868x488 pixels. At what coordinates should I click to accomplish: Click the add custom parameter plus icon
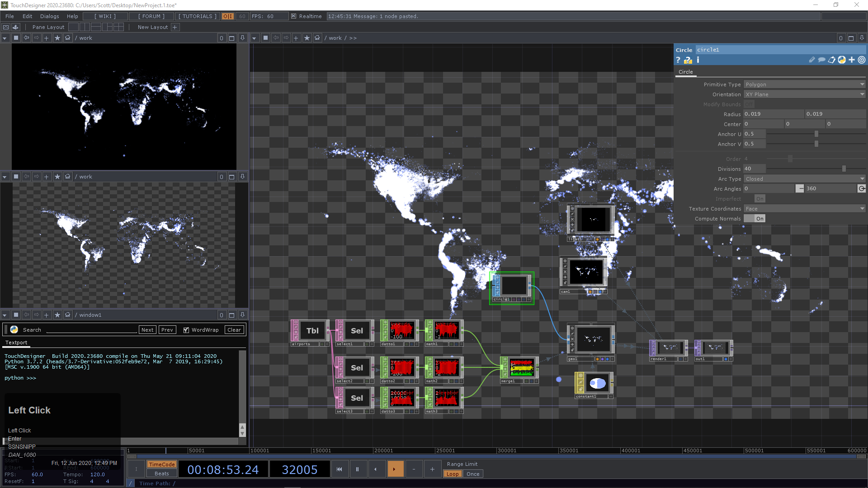[x=852, y=60]
